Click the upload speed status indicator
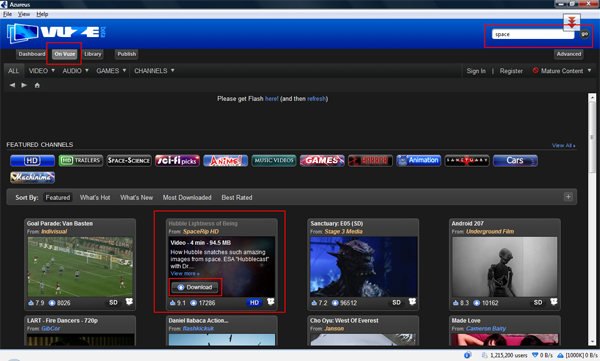 click(577, 356)
